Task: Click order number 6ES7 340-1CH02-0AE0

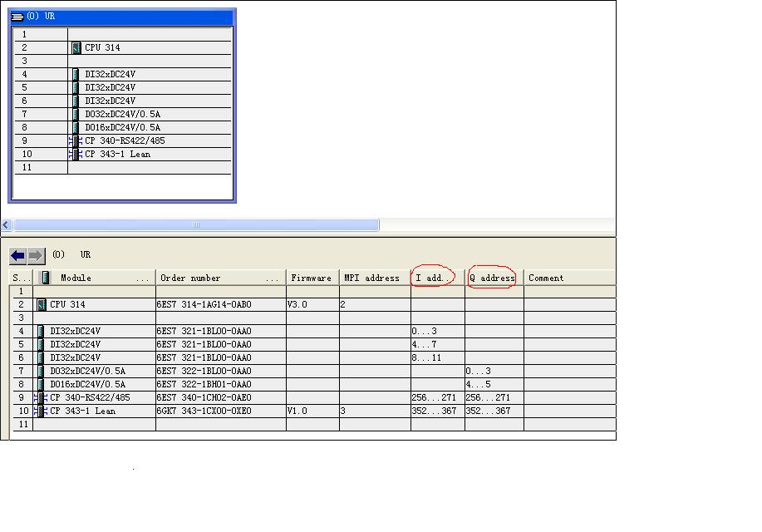Action: click(x=204, y=398)
